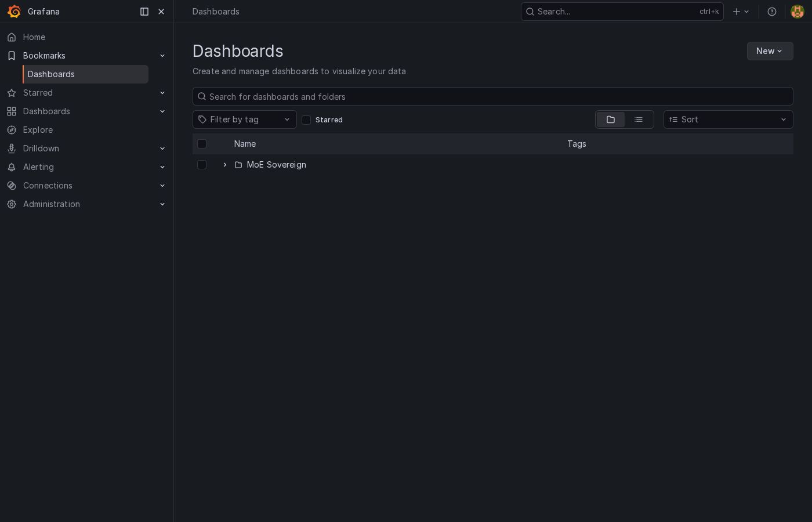Open the user profile avatar menu
The image size is (812, 522).
[797, 12]
